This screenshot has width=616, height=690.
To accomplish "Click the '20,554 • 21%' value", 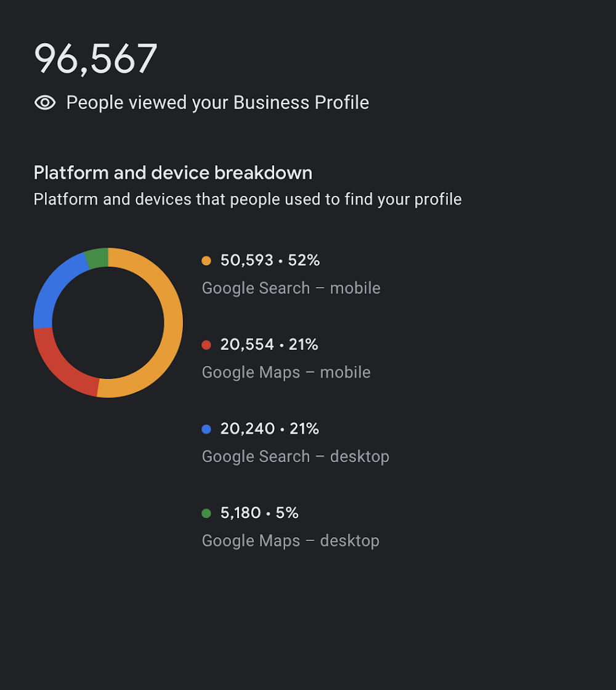I will (x=269, y=344).
